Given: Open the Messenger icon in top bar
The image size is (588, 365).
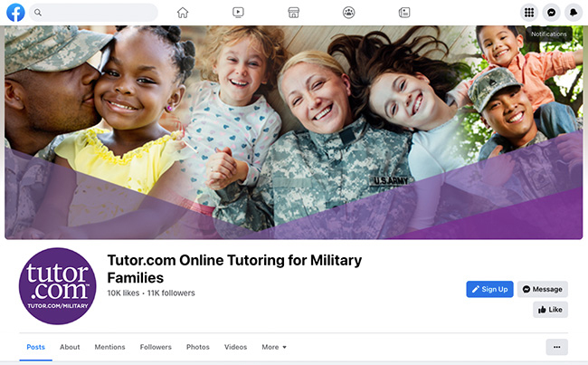Looking at the screenshot, I should tap(551, 13).
